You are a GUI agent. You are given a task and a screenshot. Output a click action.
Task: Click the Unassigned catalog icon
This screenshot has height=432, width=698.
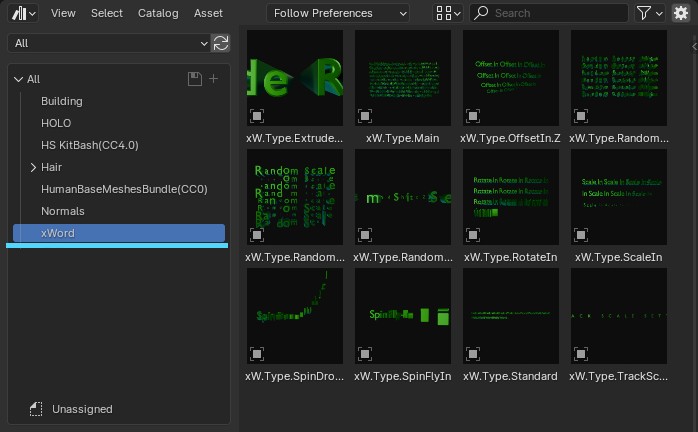pos(35,409)
